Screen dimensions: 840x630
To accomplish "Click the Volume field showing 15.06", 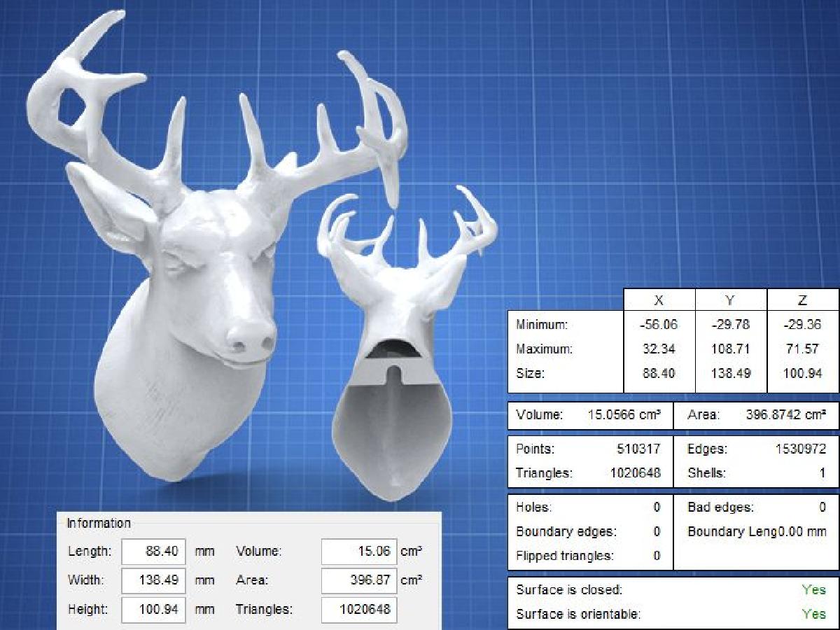I will click(x=358, y=552).
